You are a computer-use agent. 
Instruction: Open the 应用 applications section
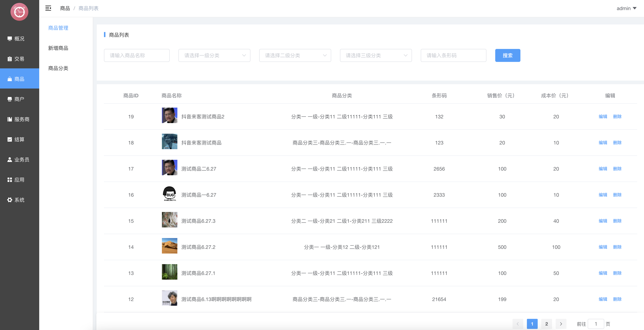click(x=19, y=180)
